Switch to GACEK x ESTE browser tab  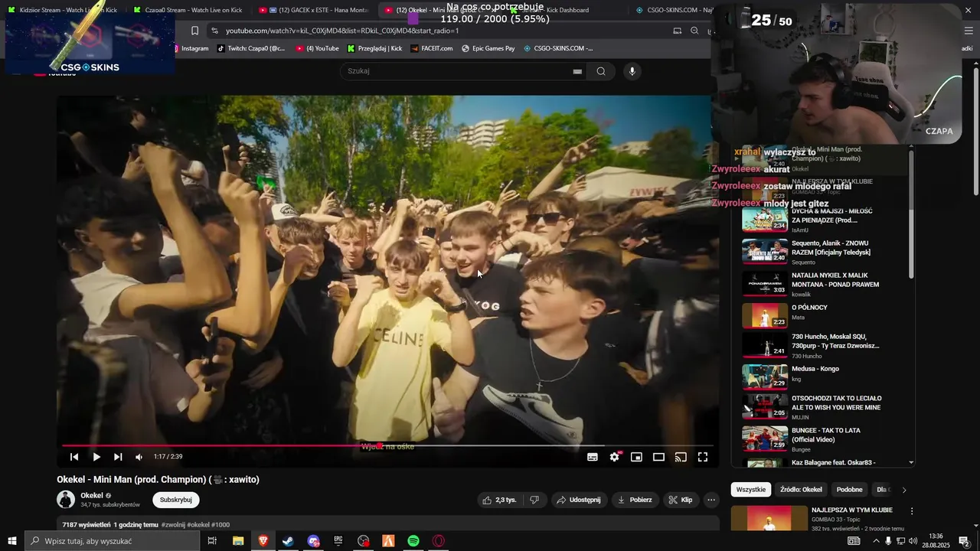click(315, 10)
